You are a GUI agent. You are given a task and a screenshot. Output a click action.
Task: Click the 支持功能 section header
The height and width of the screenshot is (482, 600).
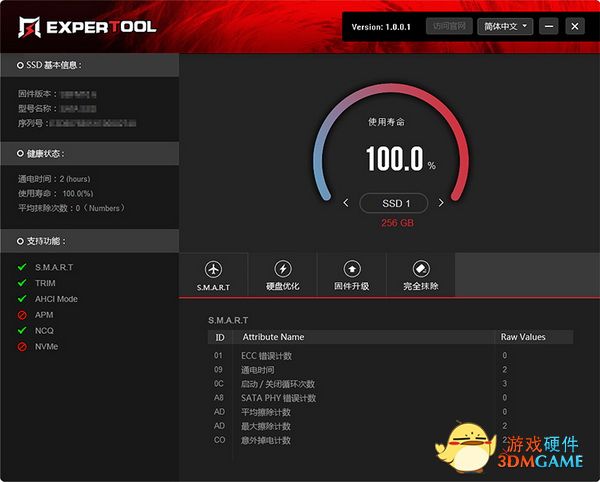(90, 241)
